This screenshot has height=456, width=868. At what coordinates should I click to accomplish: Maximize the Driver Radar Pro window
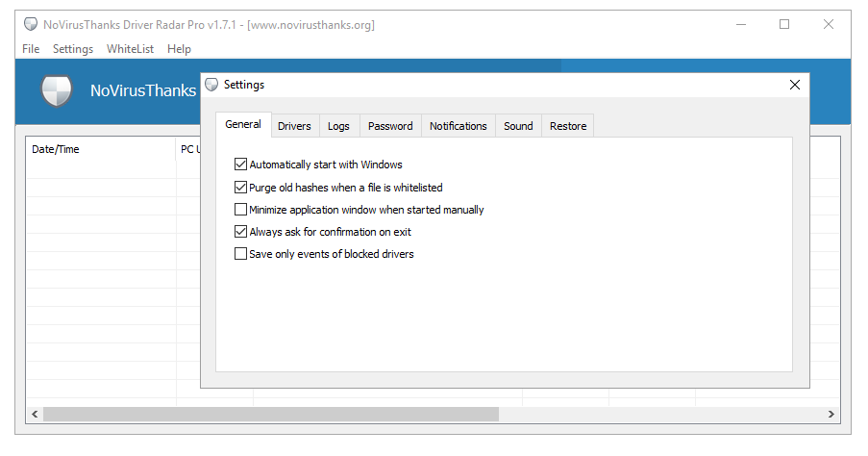coord(784,24)
